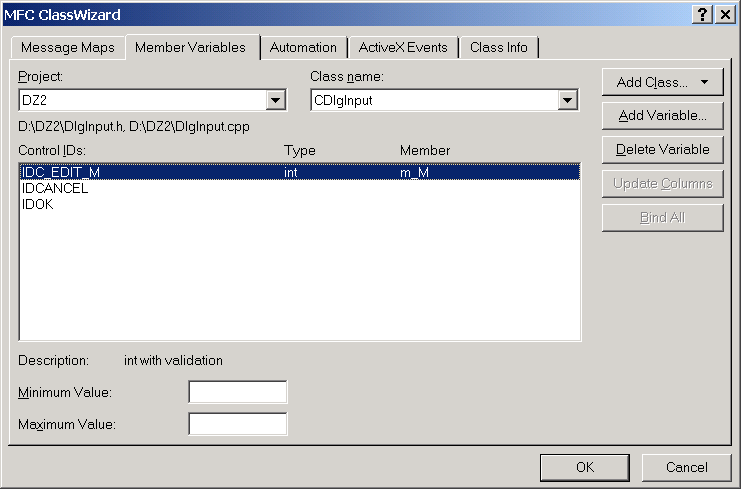Click the question mark help icon
Image resolution: width=741 pixels, height=489 pixels.
(703, 15)
